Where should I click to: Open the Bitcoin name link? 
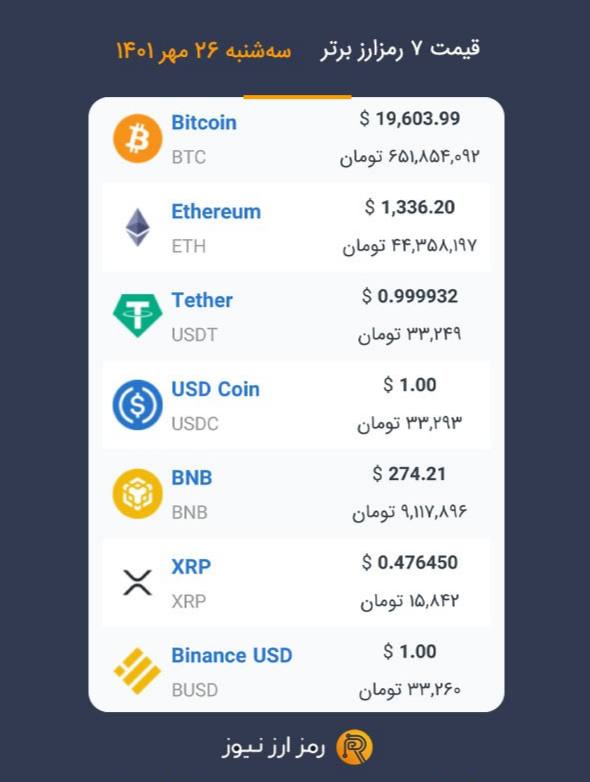204,123
